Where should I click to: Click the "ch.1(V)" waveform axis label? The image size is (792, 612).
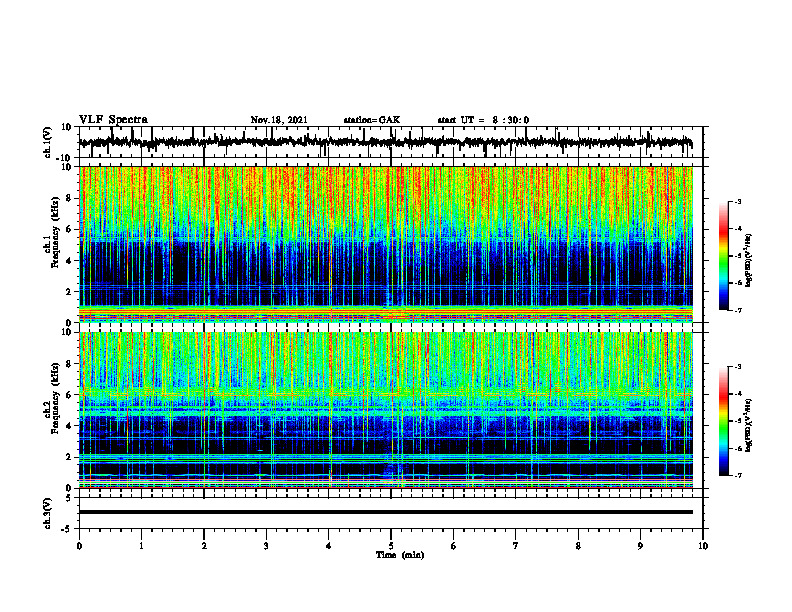(x=48, y=142)
